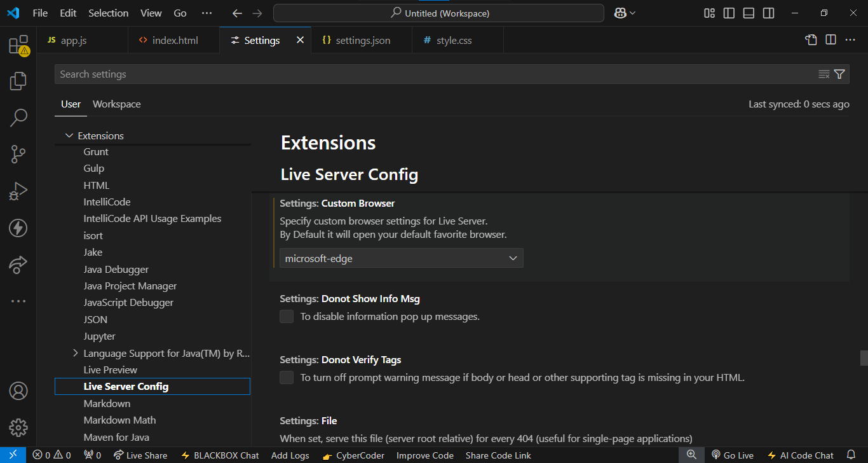The width and height of the screenshot is (868, 463).
Task: Open the Edit menu
Action: pyautogui.click(x=68, y=13)
